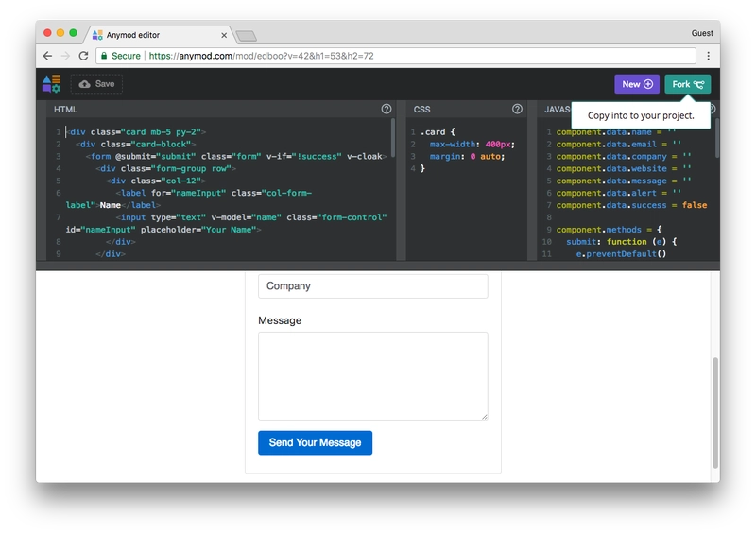
Task: Click into the Company input field
Action: [372, 286]
